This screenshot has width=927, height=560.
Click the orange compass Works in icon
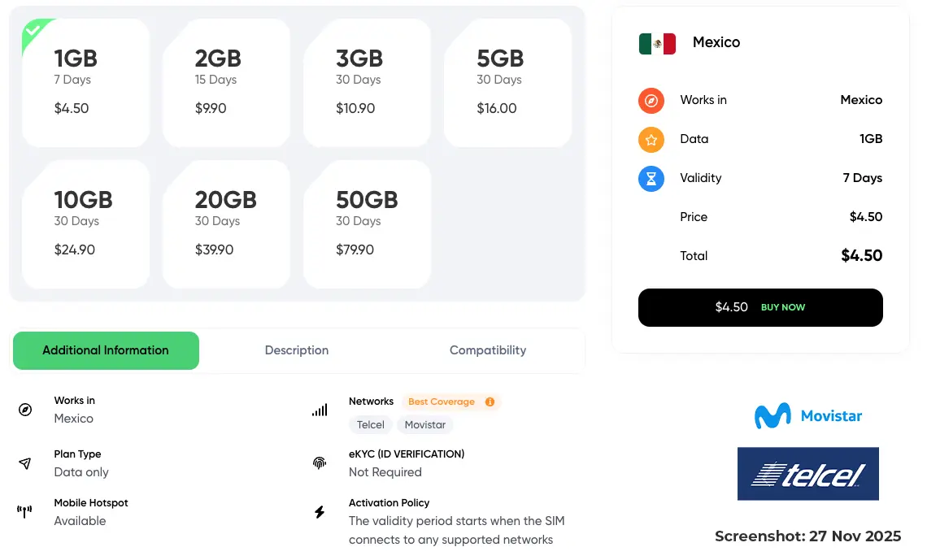pos(651,101)
